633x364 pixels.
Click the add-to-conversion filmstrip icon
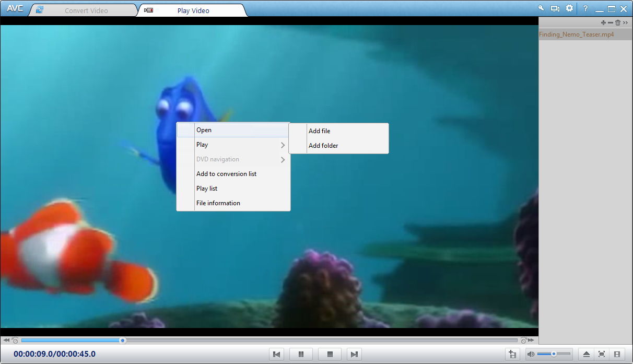tap(512, 354)
